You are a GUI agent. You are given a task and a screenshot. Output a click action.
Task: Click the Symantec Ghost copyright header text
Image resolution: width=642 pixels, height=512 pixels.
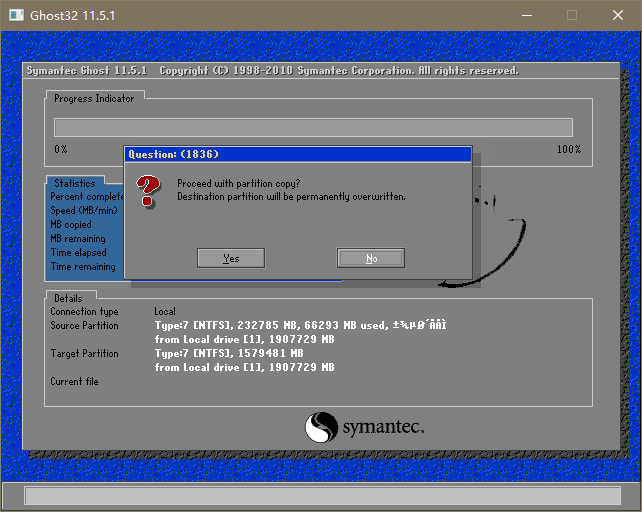click(272, 71)
